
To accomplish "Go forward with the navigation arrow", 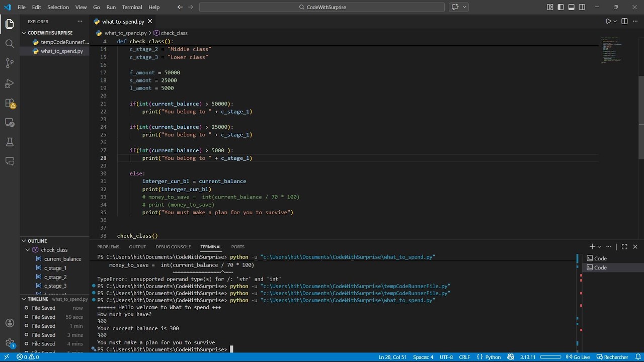I will pos(191,7).
